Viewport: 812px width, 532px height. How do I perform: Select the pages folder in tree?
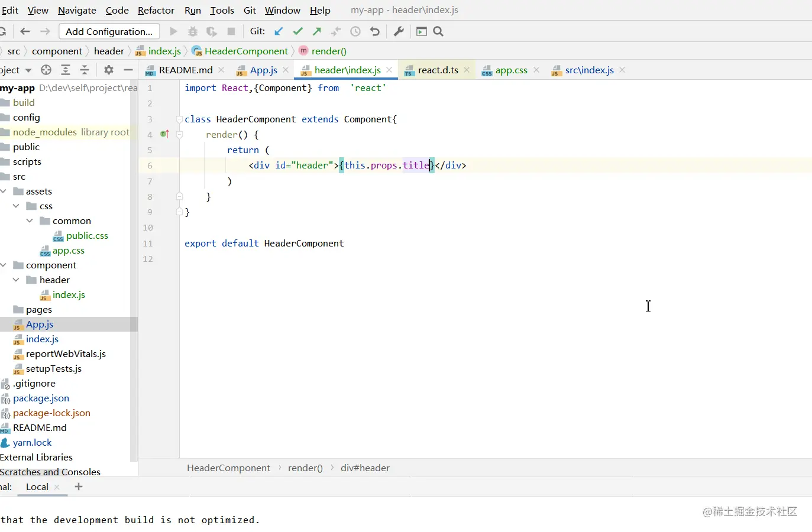tap(38, 309)
